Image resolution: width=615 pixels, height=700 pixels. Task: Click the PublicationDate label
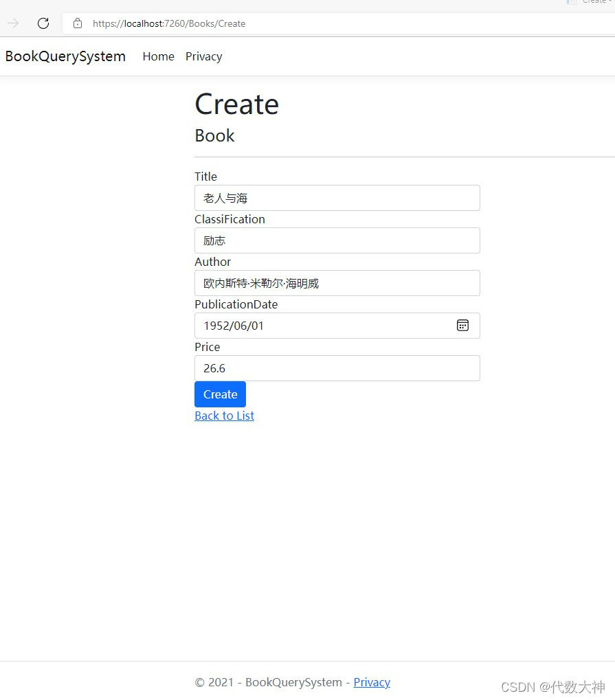coord(236,304)
